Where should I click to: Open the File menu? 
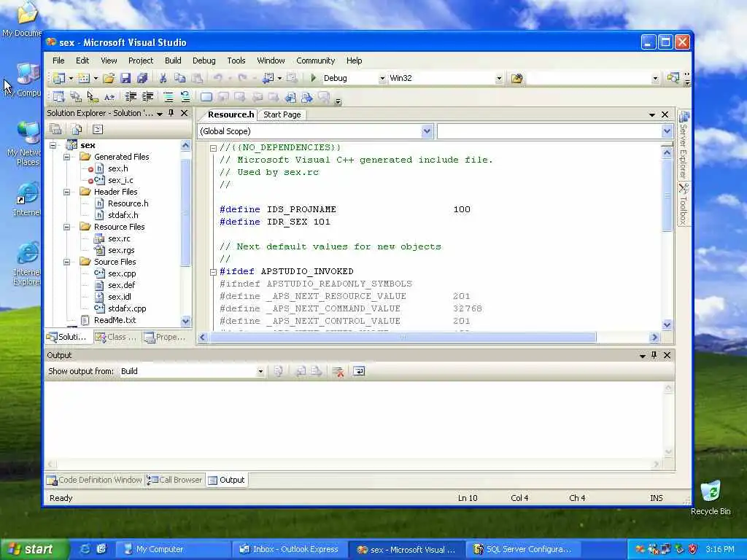click(58, 61)
